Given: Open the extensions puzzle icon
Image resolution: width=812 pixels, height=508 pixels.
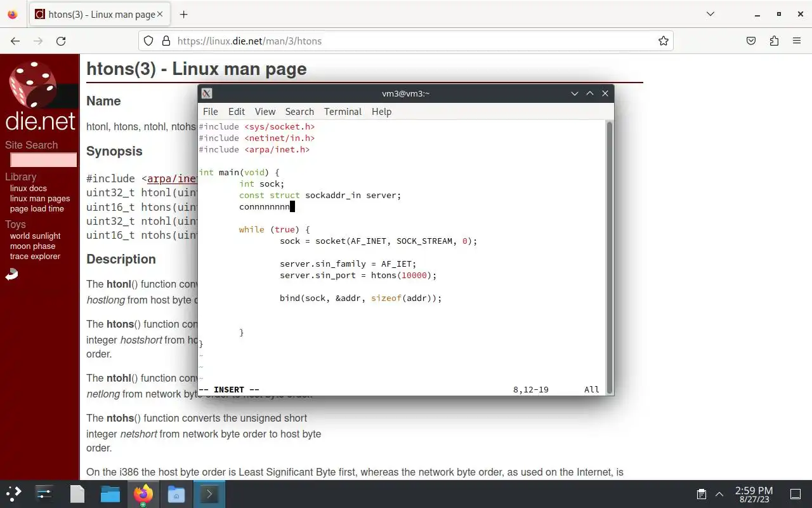Looking at the screenshot, I should coord(774,41).
